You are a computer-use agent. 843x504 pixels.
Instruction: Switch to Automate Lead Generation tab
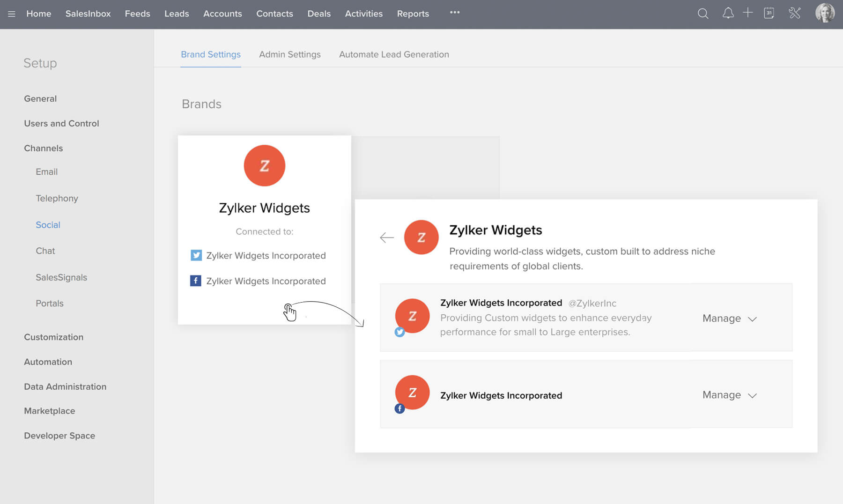[x=394, y=54]
